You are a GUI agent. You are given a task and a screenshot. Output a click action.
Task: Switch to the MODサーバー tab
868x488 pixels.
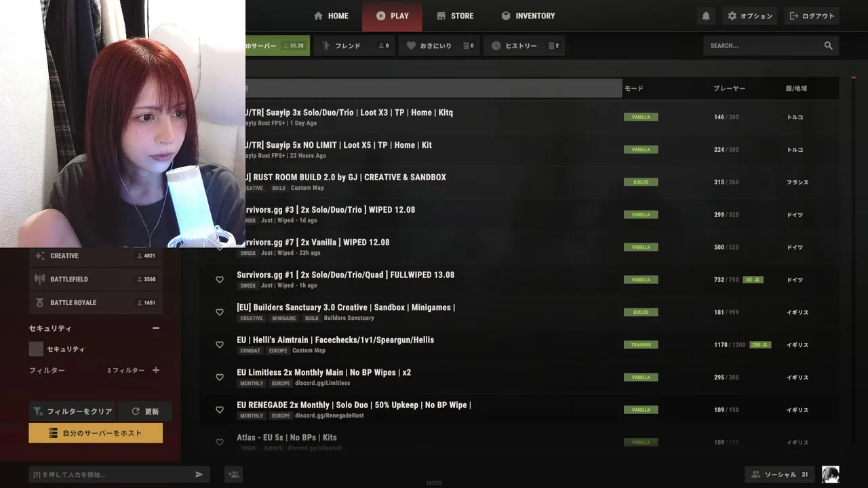277,45
